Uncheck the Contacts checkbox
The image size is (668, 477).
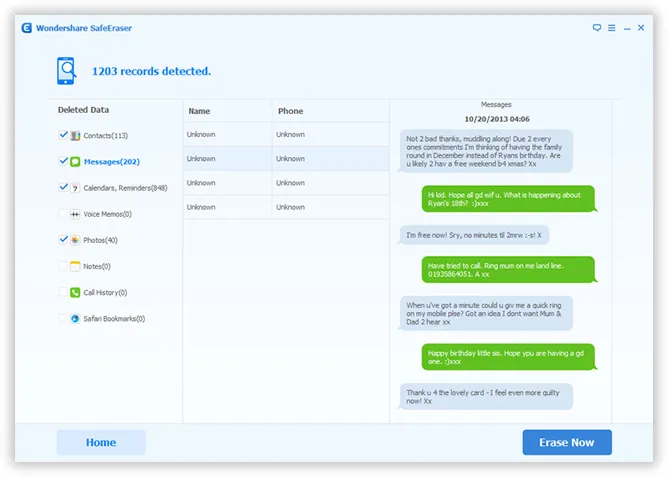63,135
